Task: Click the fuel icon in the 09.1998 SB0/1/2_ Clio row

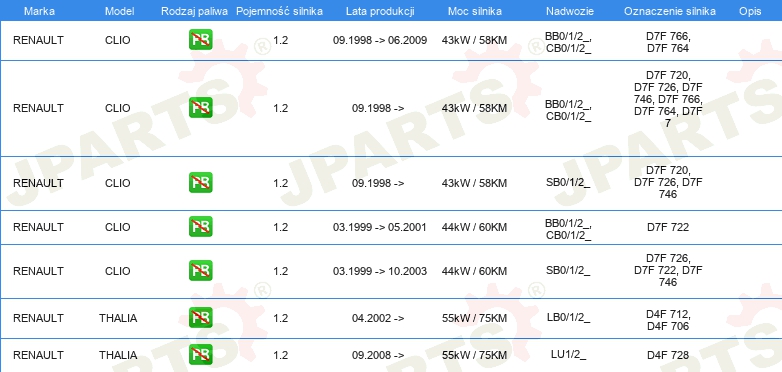Action: [x=200, y=183]
